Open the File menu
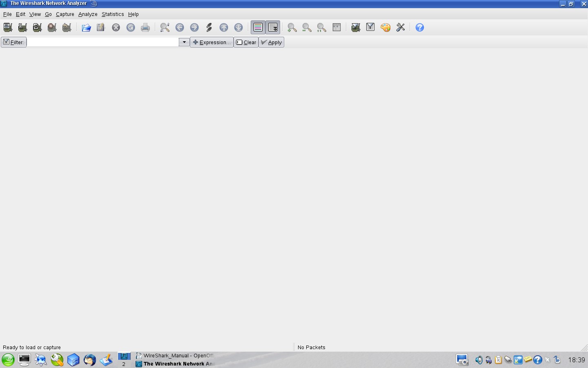Image resolution: width=588 pixels, height=368 pixels. (x=7, y=14)
